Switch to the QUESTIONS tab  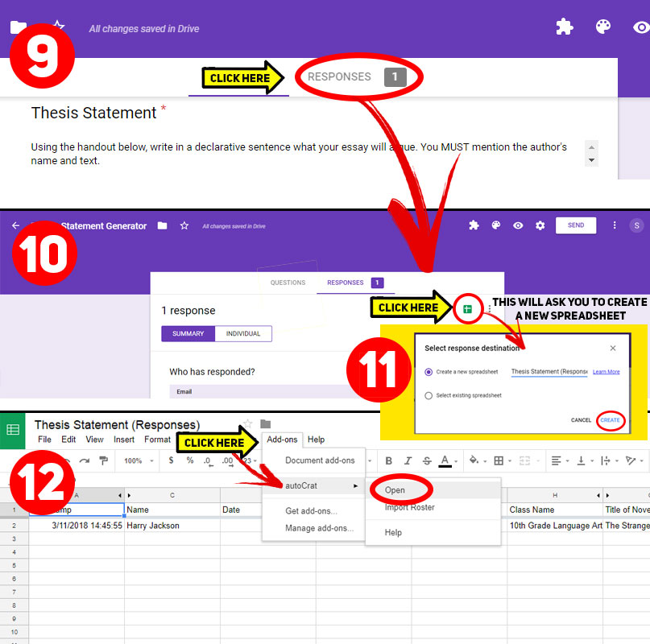click(288, 283)
